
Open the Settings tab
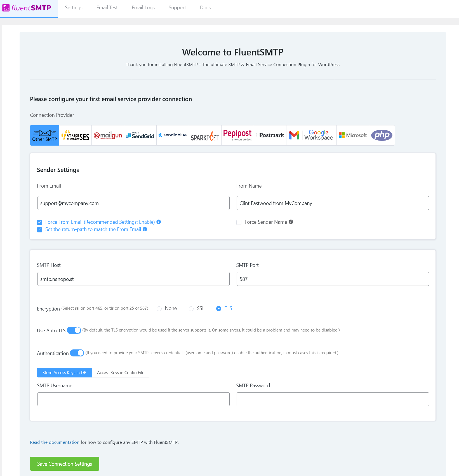pyautogui.click(x=74, y=8)
